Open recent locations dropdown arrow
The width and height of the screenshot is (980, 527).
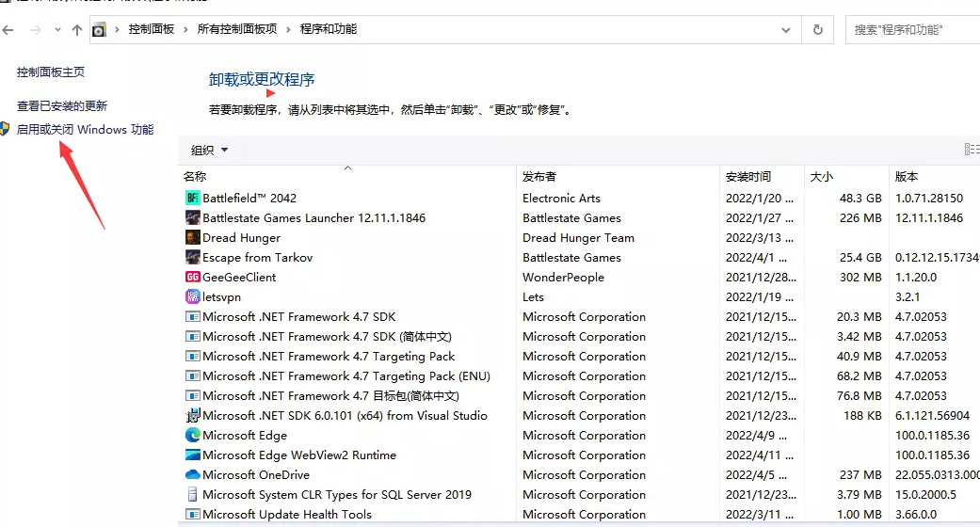57,31
